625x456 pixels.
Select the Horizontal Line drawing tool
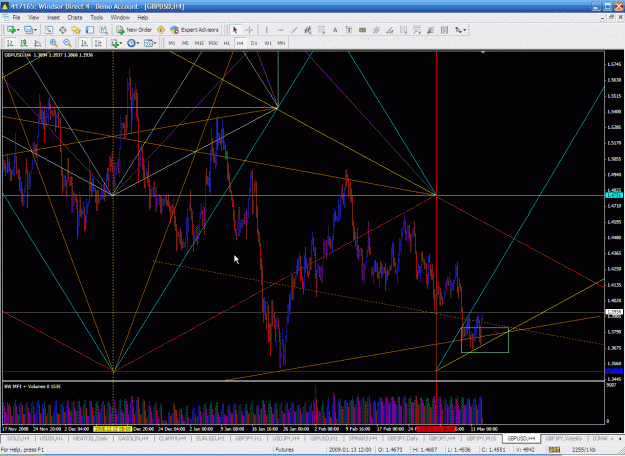point(280,30)
